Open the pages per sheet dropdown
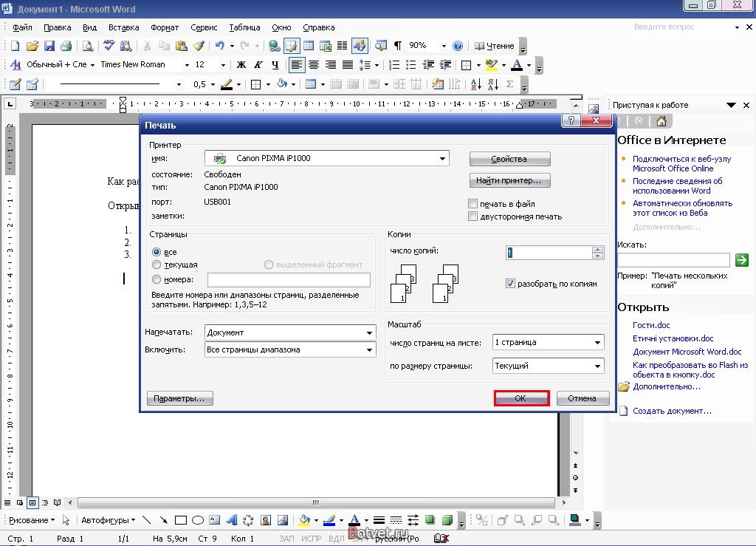This screenshot has height=546, width=756. [x=597, y=343]
